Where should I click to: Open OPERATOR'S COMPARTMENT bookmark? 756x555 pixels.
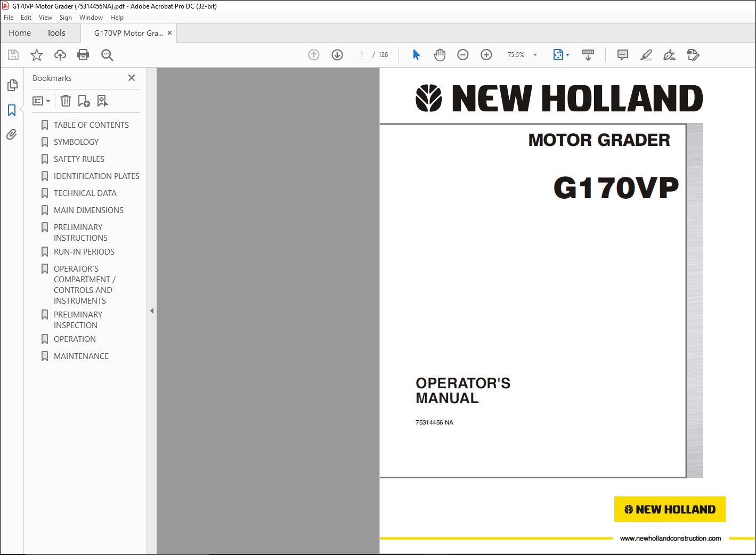pos(84,285)
